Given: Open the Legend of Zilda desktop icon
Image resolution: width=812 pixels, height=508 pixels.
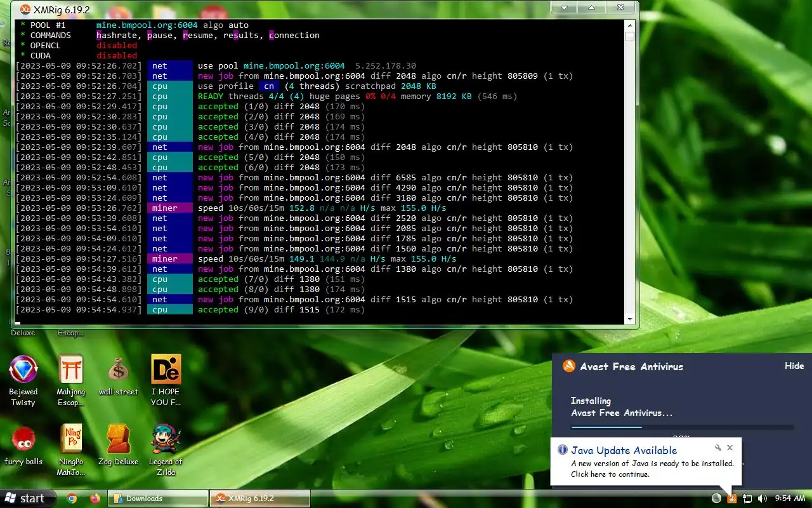Looking at the screenshot, I should click(x=166, y=439).
